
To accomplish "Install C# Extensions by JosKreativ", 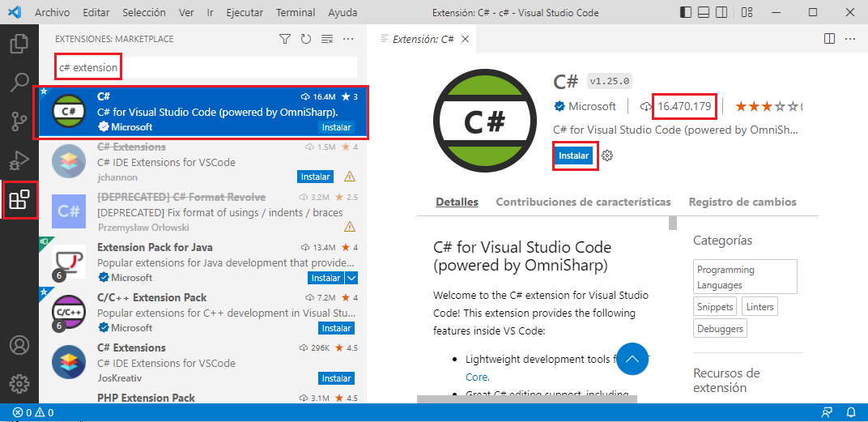I will (x=337, y=378).
